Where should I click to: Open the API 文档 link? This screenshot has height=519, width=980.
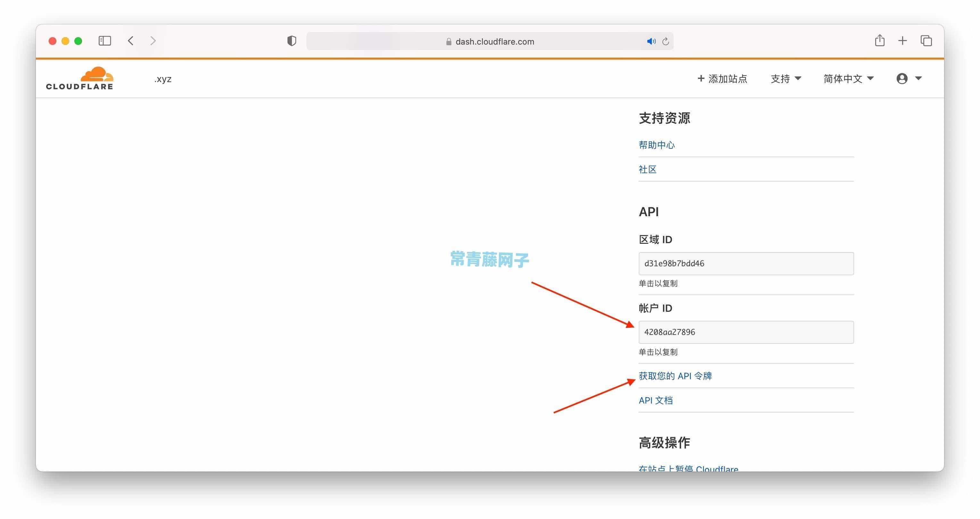coord(655,400)
